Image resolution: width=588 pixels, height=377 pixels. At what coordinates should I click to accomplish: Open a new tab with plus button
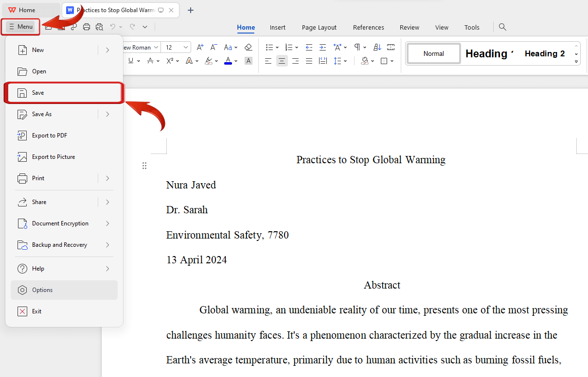click(x=191, y=10)
